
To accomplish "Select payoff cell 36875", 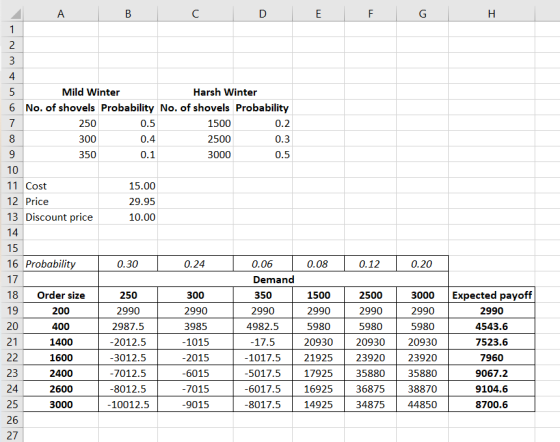I will [x=370, y=389].
